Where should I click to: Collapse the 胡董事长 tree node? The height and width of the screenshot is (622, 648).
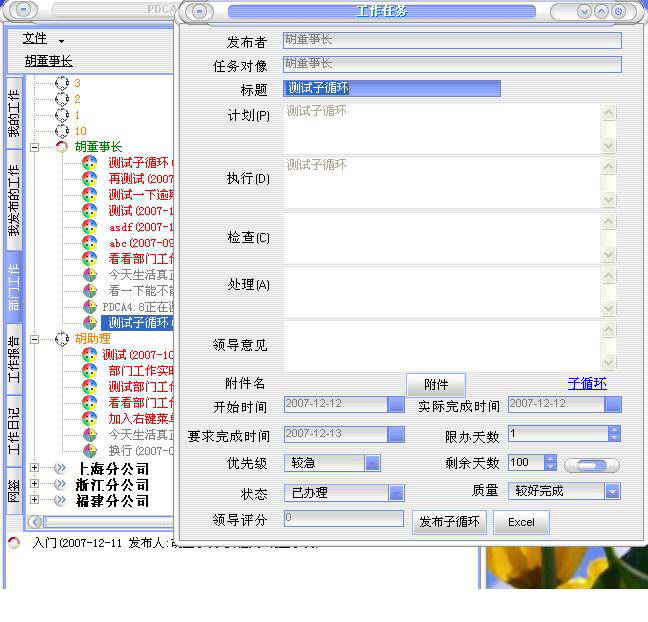[x=35, y=147]
